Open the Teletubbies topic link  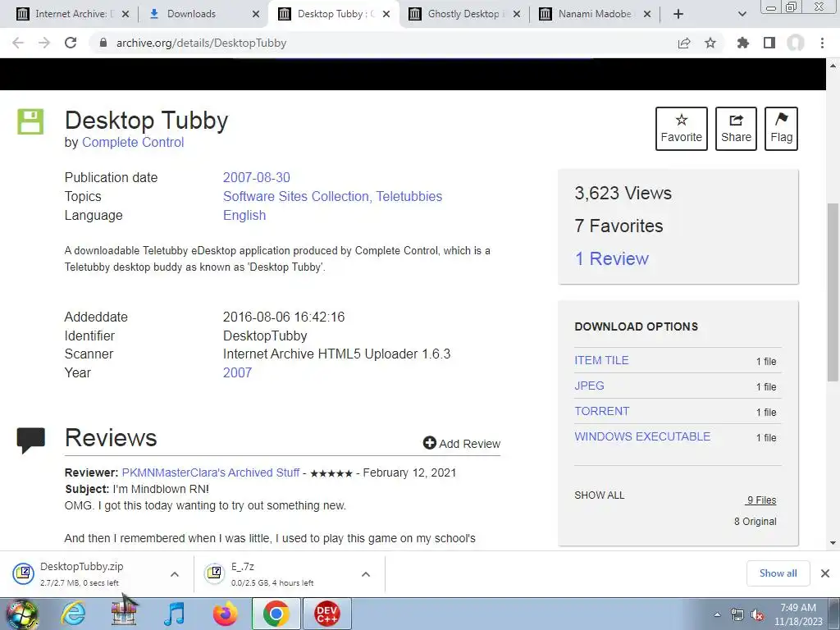coord(409,197)
